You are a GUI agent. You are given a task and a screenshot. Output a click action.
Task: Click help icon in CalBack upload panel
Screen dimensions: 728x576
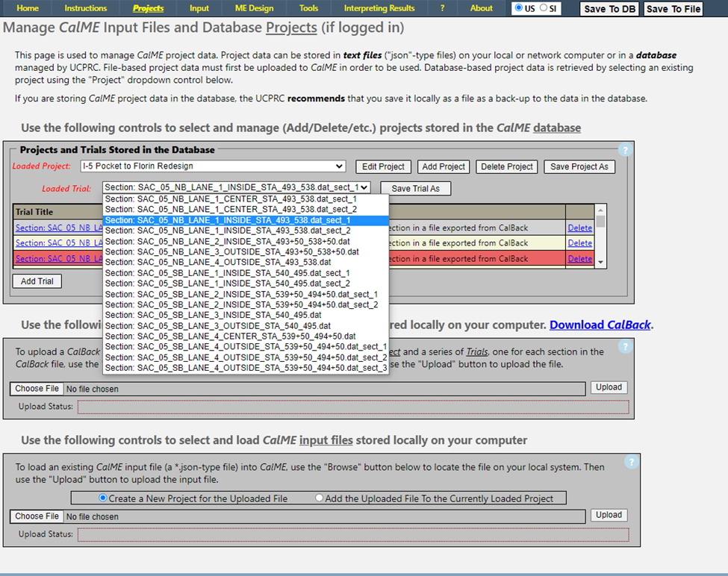[x=625, y=347]
